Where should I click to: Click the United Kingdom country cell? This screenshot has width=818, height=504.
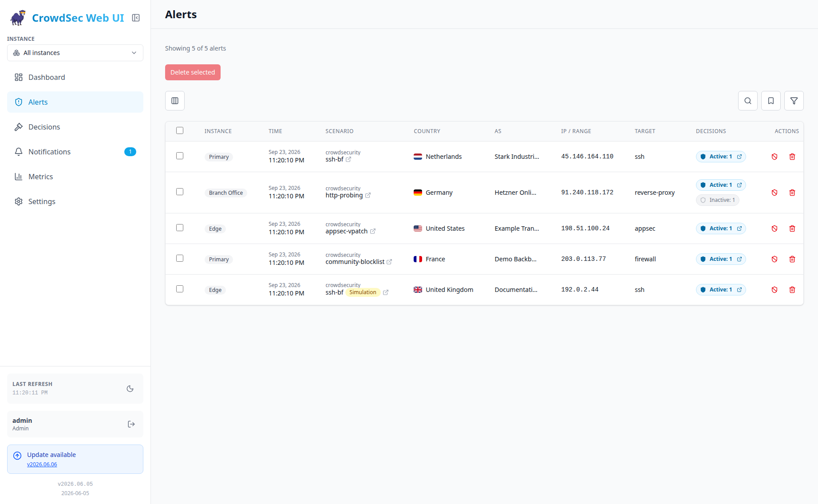click(443, 290)
